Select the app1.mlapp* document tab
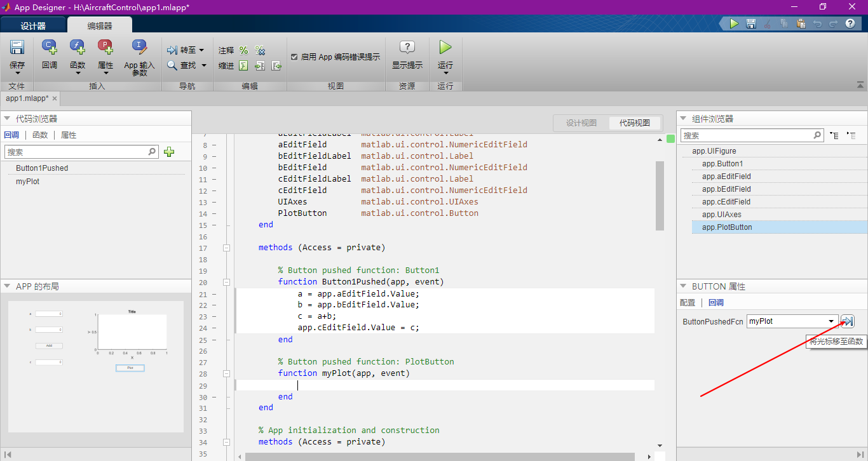 coord(27,98)
